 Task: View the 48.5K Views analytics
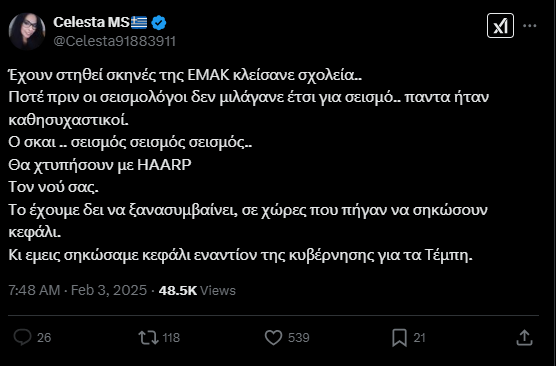pos(197,290)
